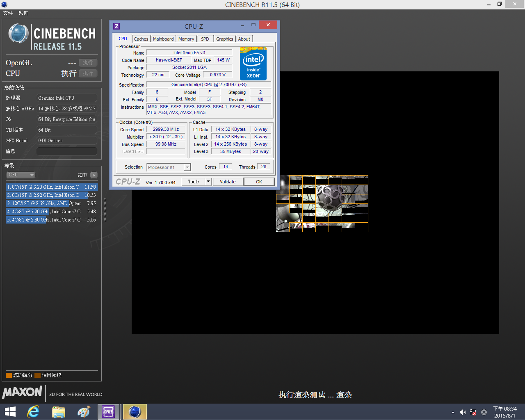The height and width of the screenshot is (420, 525).
Task: Switch to Cinebench taskbar icon
Action: [135, 412]
